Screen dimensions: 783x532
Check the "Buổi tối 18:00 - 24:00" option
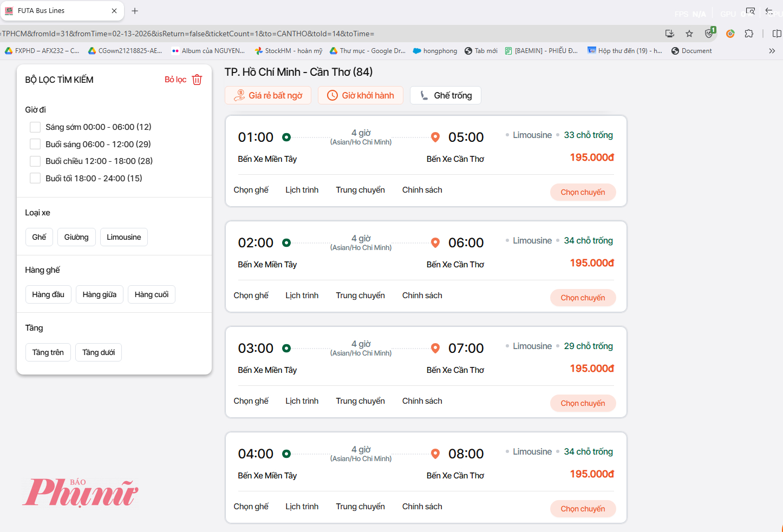point(35,178)
